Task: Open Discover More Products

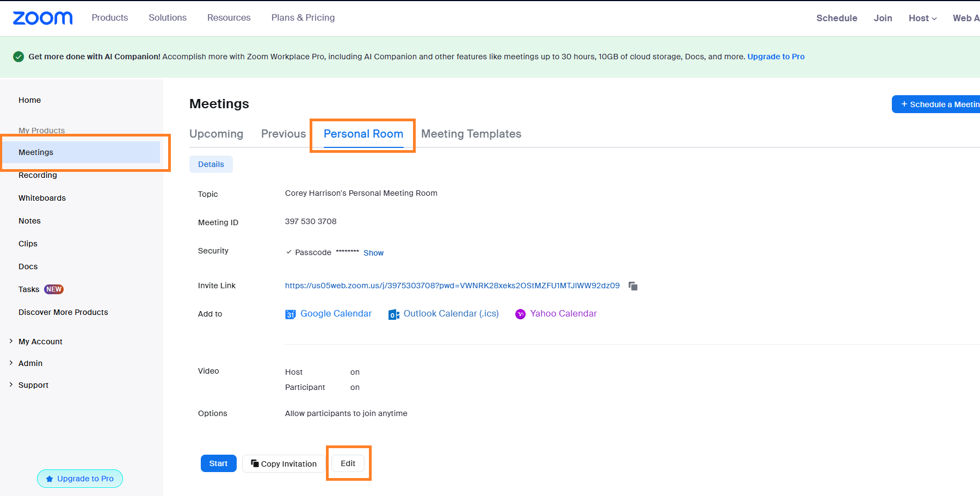Action: pos(63,312)
